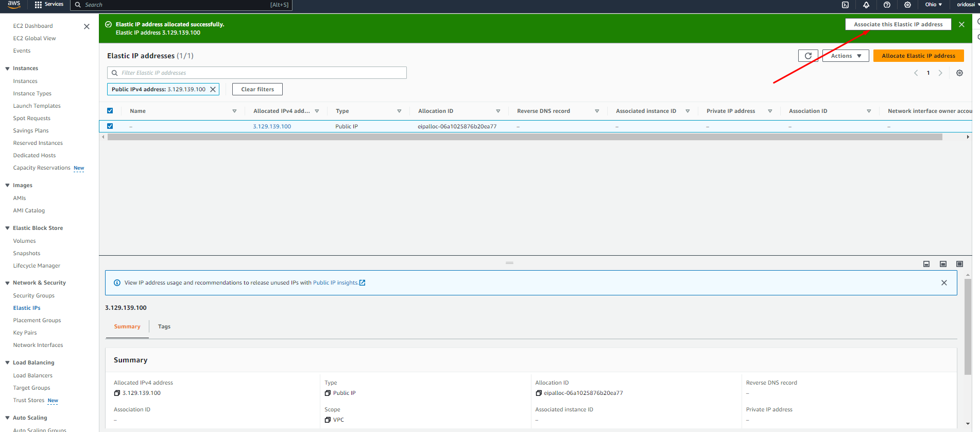
Task: Go to previous page of results
Action: tap(916, 73)
